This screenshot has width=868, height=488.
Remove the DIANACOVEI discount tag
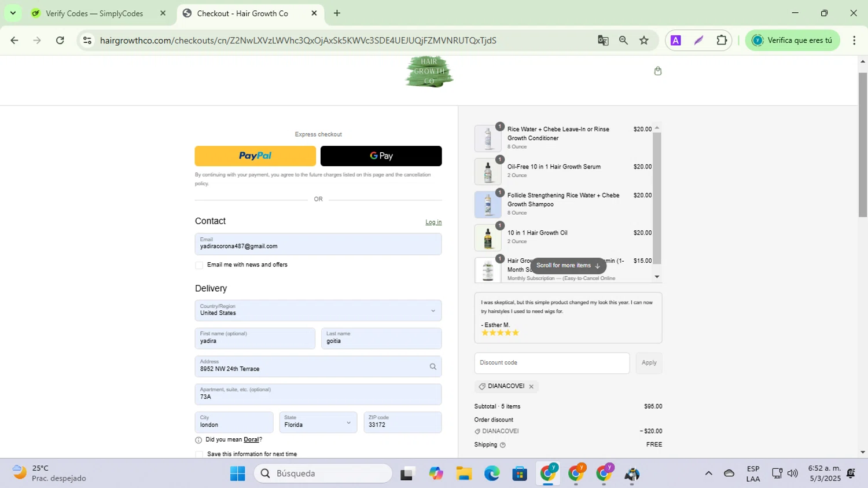531,387
